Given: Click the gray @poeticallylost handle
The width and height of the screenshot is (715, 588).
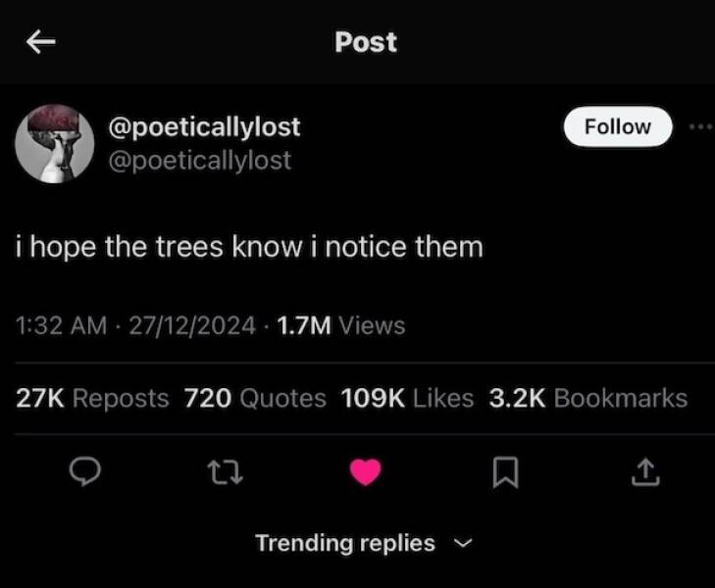Looking at the screenshot, I should point(204,160).
